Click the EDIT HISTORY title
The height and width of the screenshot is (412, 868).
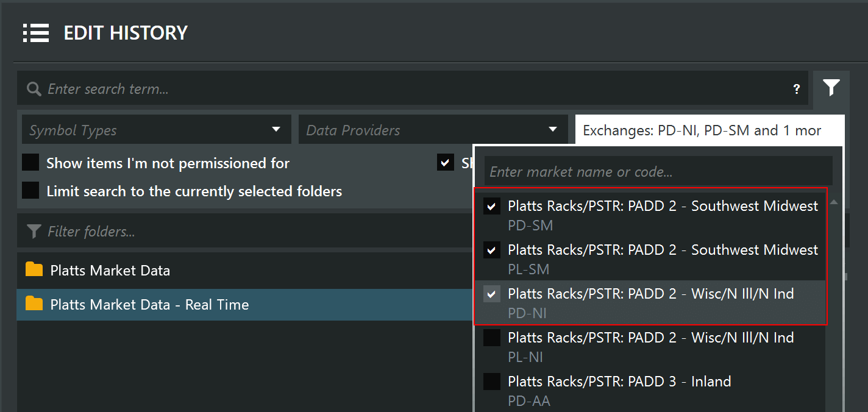coord(126,33)
